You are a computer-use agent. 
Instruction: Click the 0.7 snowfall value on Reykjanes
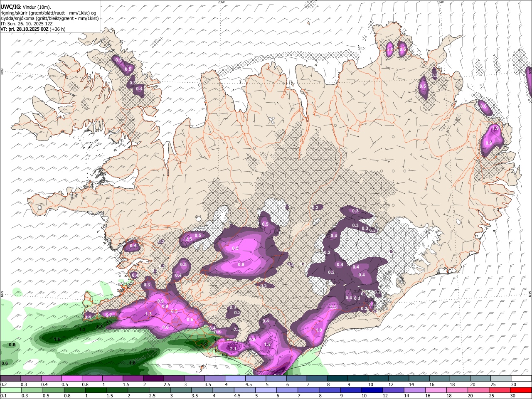[109, 315]
